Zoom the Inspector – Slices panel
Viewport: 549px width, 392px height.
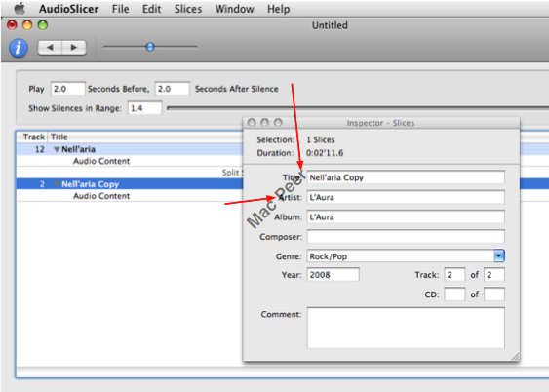pyautogui.click(x=278, y=123)
